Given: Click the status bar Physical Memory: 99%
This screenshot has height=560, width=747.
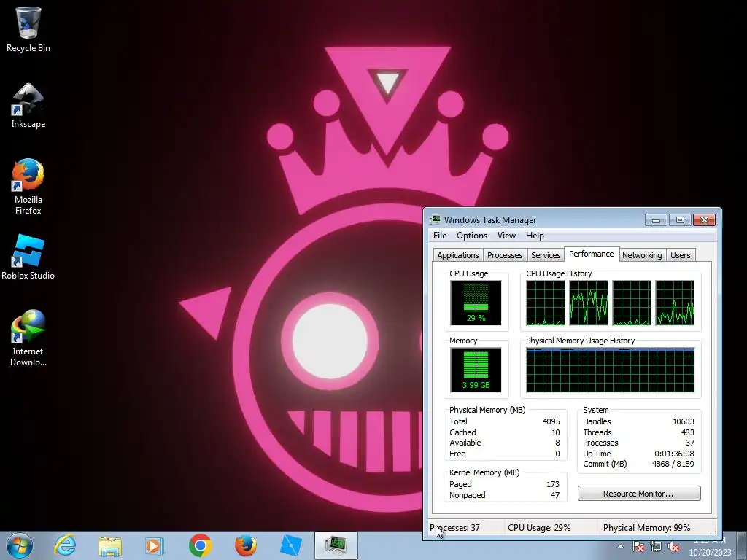Looking at the screenshot, I should pyautogui.click(x=646, y=528).
